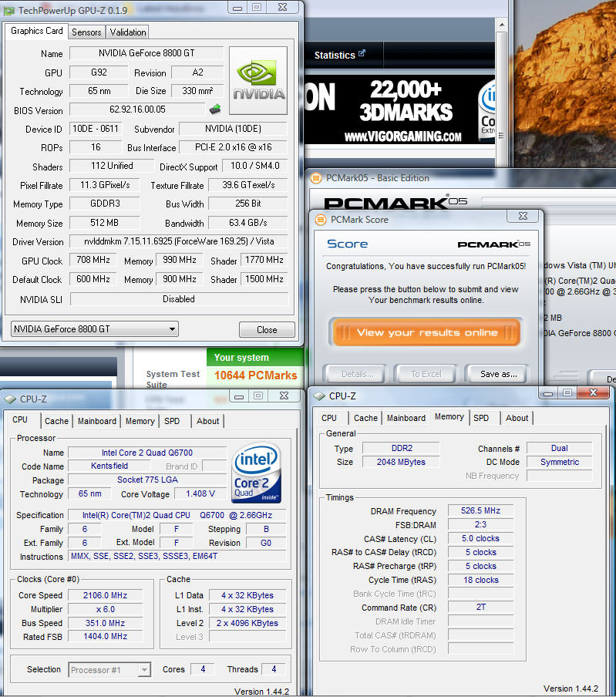Click the left CPU-Z window title icon
616x697 pixels.
[10, 399]
